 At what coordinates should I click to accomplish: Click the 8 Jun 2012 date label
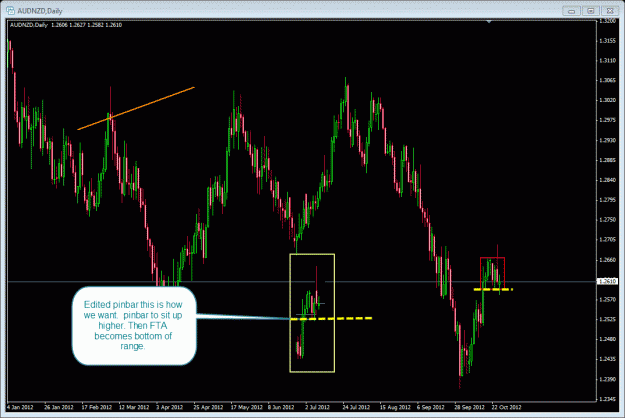(x=281, y=407)
